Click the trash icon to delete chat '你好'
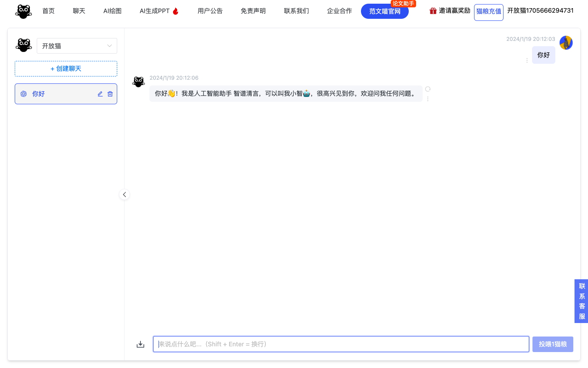Screen dimensions: 588x368 coord(110,94)
